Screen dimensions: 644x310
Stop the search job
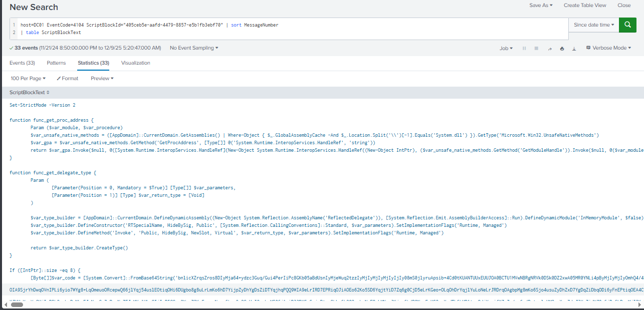536,49
